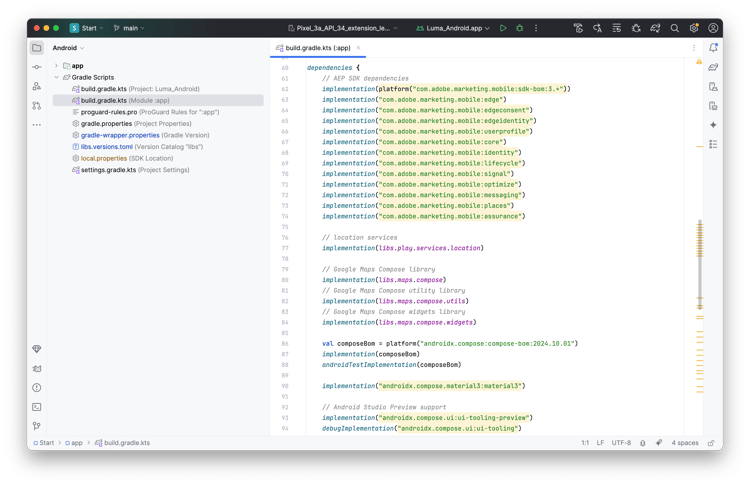Toggle the Project tool window folder icon
This screenshot has width=750, height=486.
pos(37,47)
